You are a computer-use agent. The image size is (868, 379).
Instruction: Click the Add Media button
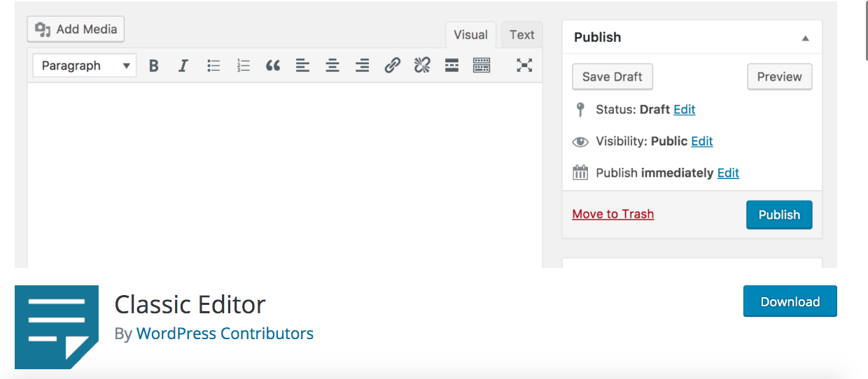click(76, 29)
